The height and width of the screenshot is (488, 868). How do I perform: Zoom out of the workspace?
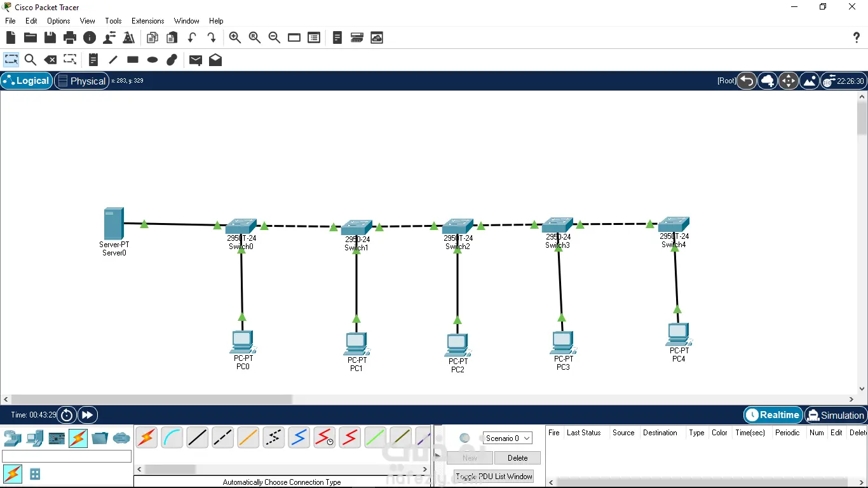click(x=275, y=38)
